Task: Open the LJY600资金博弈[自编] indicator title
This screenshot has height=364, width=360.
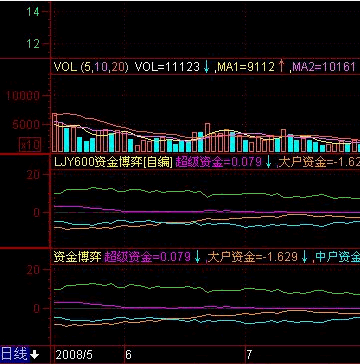Action: pyautogui.click(x=113, y=162)
